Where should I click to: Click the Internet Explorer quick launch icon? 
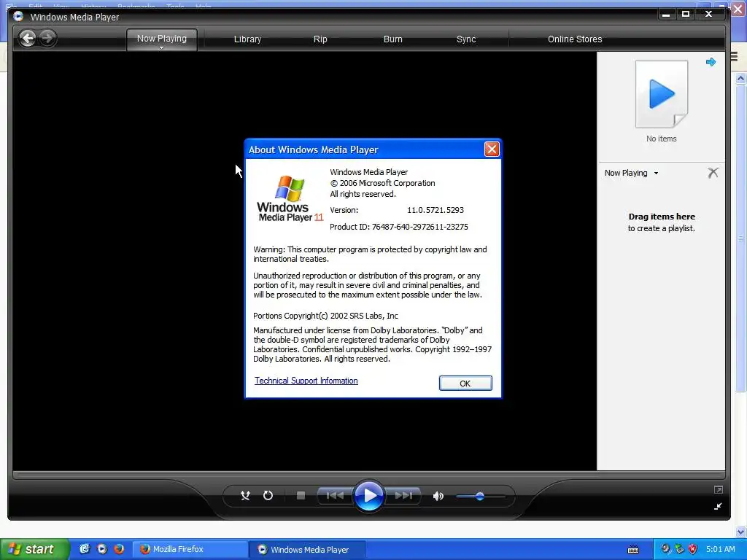pos(85,549)
